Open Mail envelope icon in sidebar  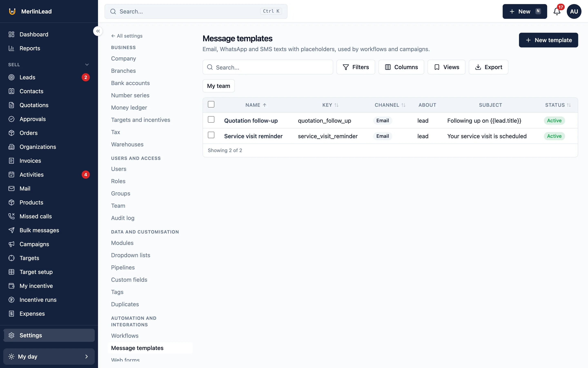(x=11, y=188)
